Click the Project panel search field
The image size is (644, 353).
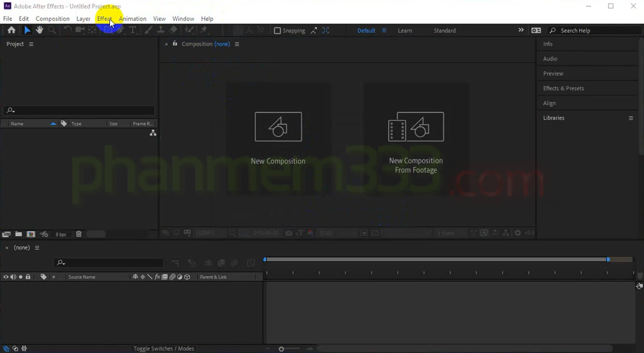(x=79, y=110)
